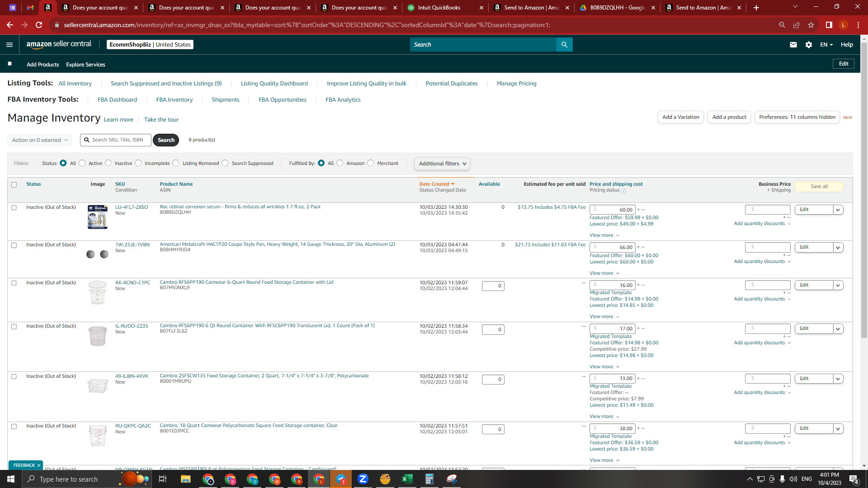Screen dimensions: 868x488
Task: Click the browser back arrow
Action: click(x=9, y=25)
